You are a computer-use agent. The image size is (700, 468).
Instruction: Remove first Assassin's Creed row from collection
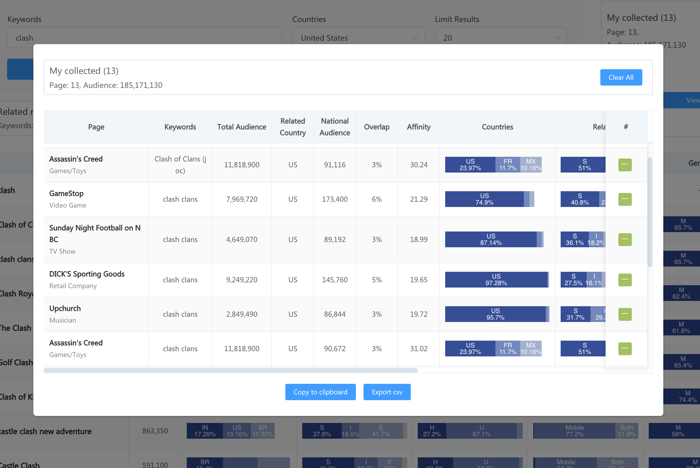pyautogui.click(x=625, y=165)
